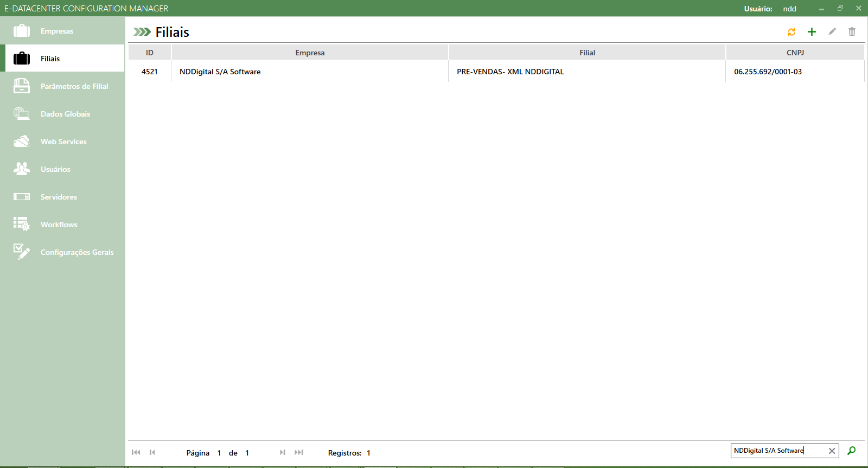868x468 pixels.
Task: Delete filial using trash icon
Action: tap(852, 31)
